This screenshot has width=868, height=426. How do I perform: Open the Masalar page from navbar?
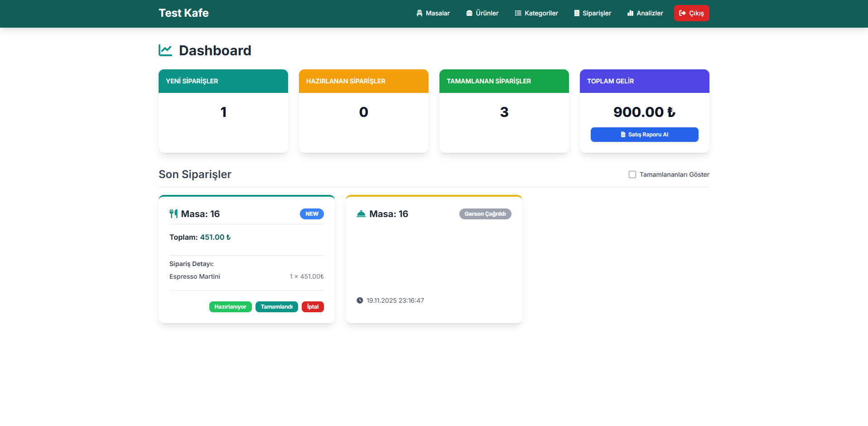[x=433, y=13]
